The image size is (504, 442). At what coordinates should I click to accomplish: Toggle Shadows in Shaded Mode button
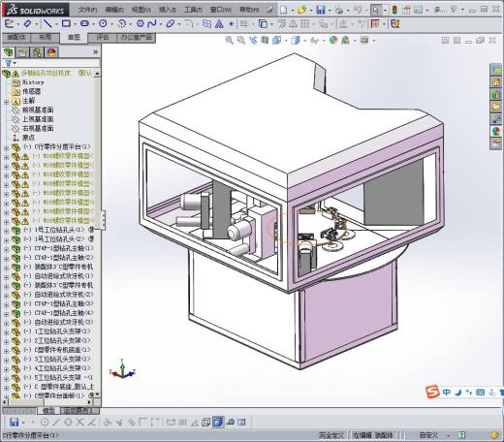[231, 422]
